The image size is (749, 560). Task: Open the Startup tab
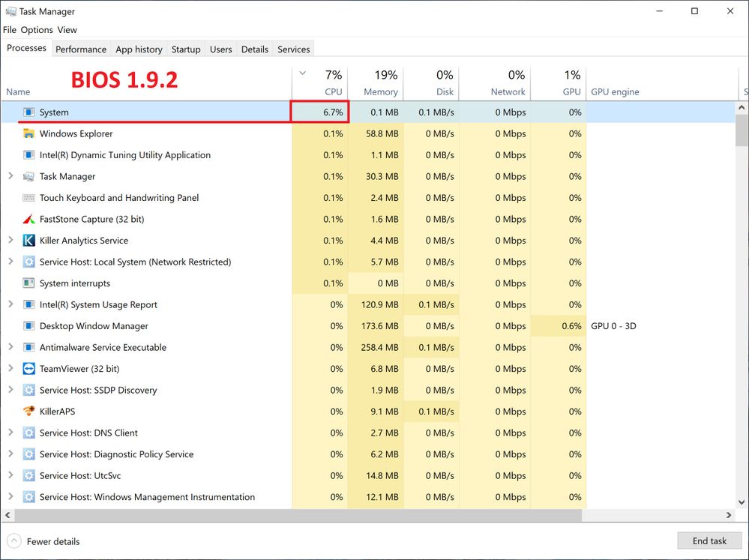[x=186, y=49]
